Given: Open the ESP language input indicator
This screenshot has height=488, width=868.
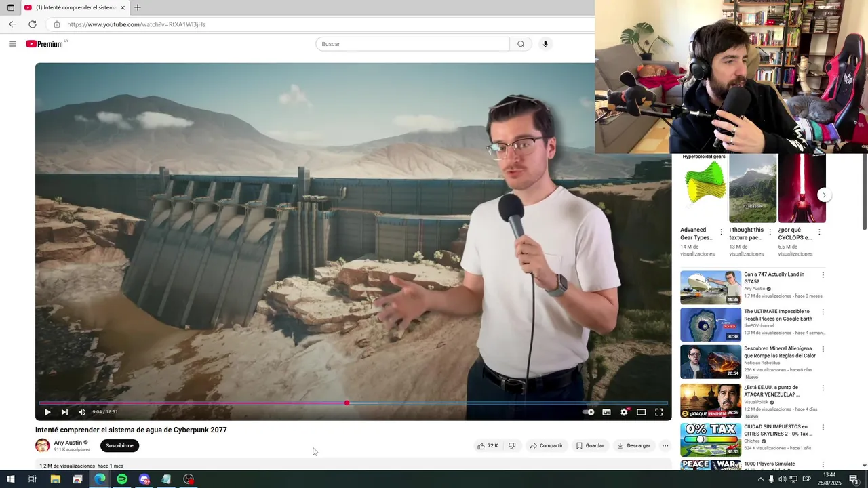Looking at the screenshot, I should (x=806, y=479).
